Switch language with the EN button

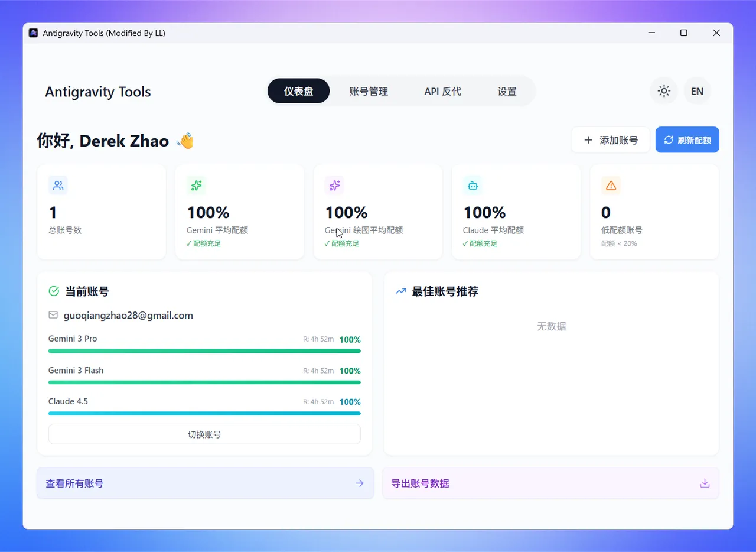pyautogui.click(x=697, y=91)
